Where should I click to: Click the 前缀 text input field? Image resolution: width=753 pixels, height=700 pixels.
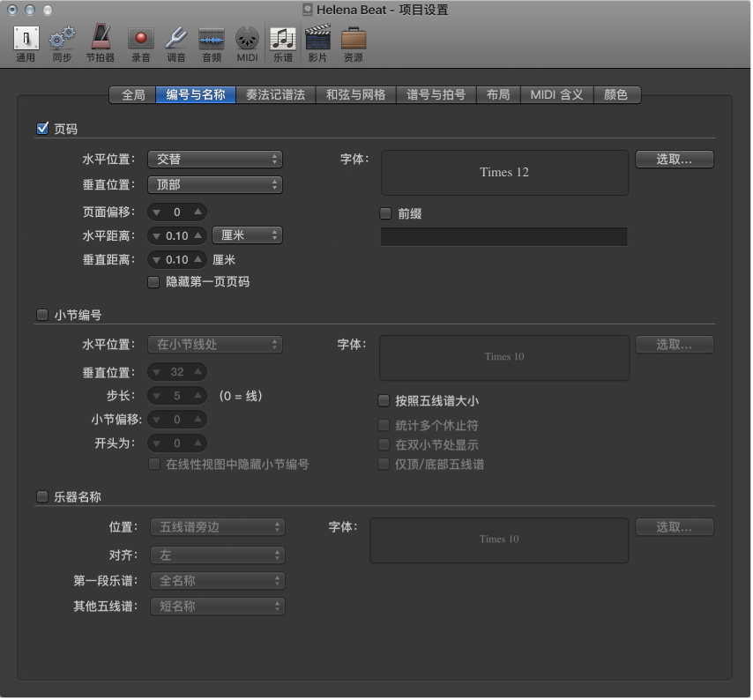click(503, 236)
